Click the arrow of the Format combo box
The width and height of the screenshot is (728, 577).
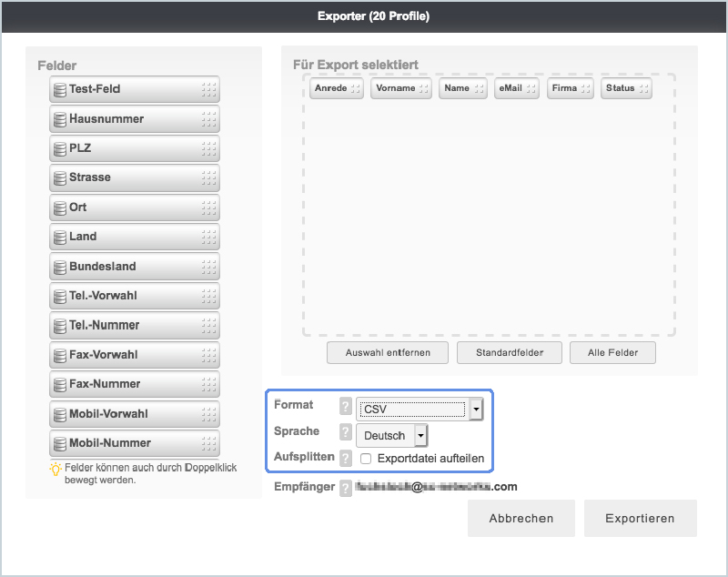pyautogui.click(x=476, y=410)
